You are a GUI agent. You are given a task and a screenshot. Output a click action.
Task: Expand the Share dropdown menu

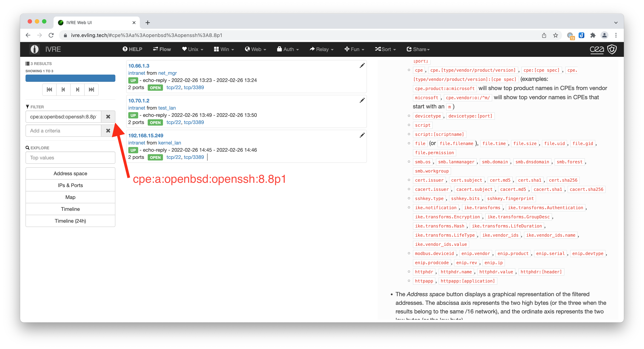(x=418, y=49)
